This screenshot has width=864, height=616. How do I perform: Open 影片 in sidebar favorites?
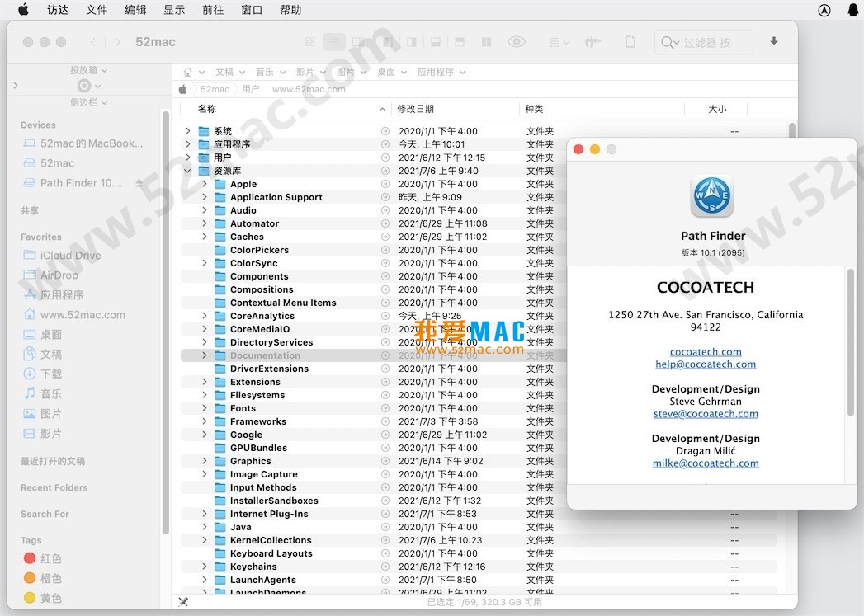click(42, 434)
